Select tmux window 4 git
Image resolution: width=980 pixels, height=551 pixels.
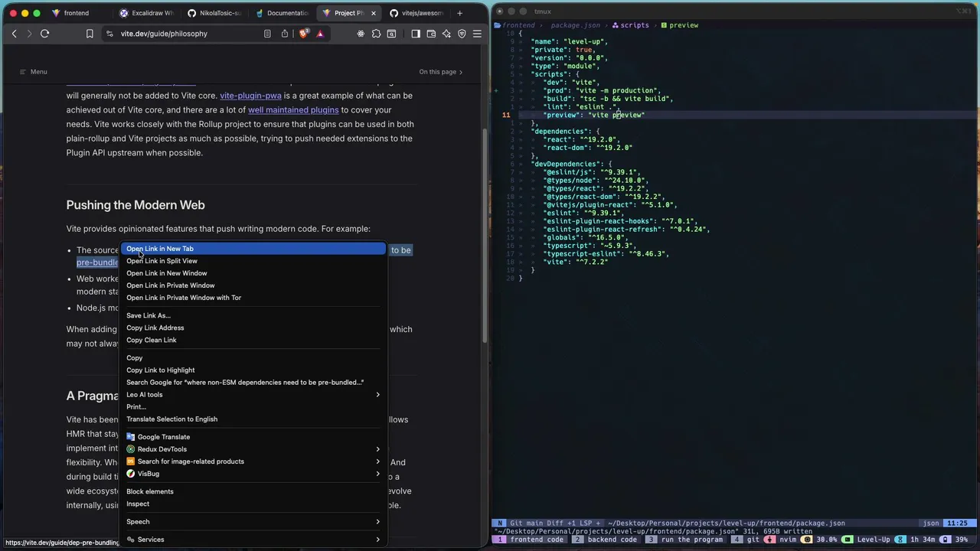pyautogui.click(x=745, y=540)
